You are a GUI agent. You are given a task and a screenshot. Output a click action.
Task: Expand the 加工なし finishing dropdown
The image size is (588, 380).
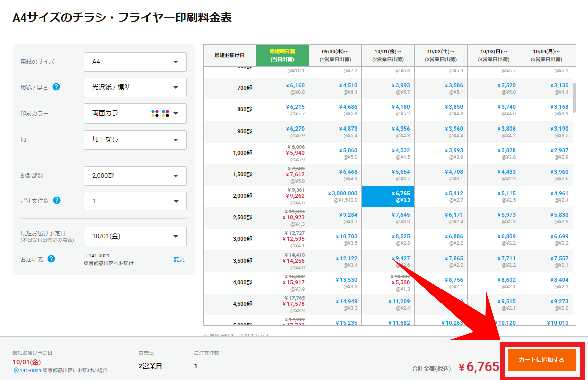tap(135, 140)
